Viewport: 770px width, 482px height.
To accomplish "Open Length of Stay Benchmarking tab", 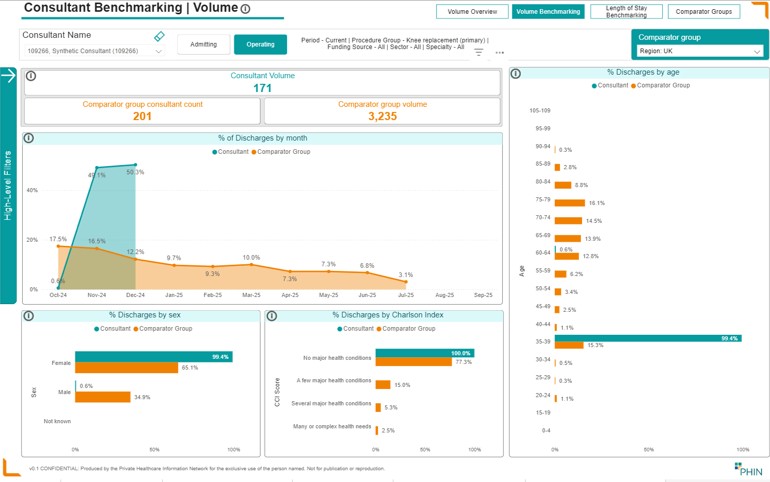I will click(x=626, y=12).
